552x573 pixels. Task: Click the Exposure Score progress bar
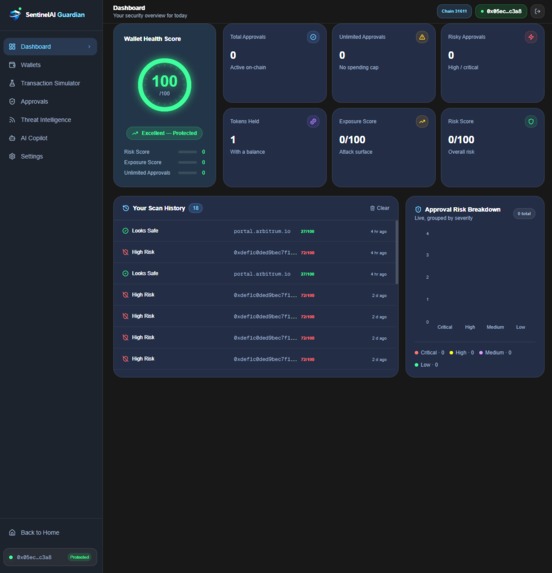pyautogui.click(x=188, y=162)
